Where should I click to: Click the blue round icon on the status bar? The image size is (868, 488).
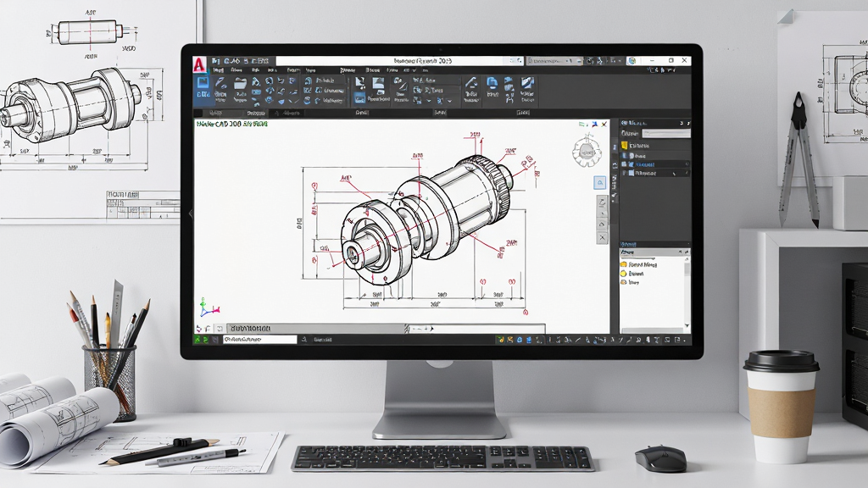click(x=520, y=340)
